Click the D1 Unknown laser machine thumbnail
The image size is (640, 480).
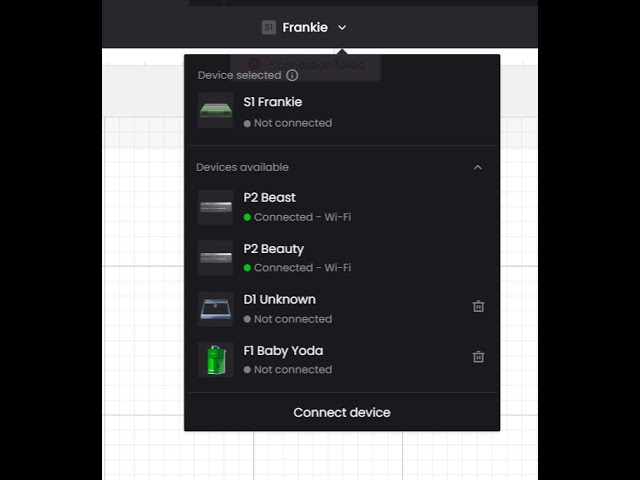(216, 309)
